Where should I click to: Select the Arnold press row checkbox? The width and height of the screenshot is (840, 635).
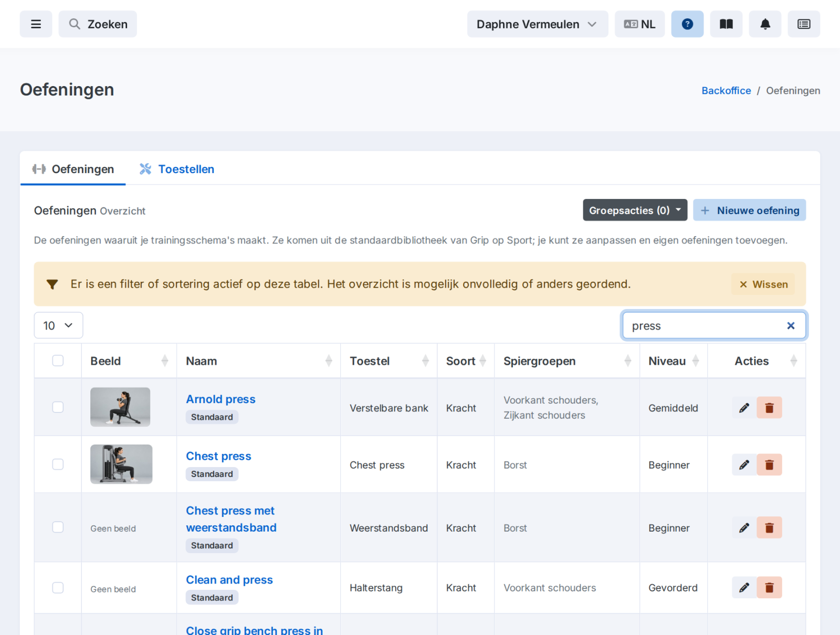[x=58, y=407]
